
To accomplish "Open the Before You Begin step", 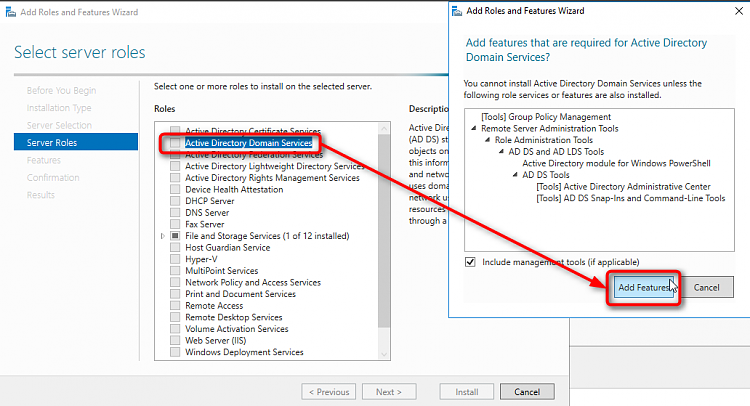I will pos(61,90).
